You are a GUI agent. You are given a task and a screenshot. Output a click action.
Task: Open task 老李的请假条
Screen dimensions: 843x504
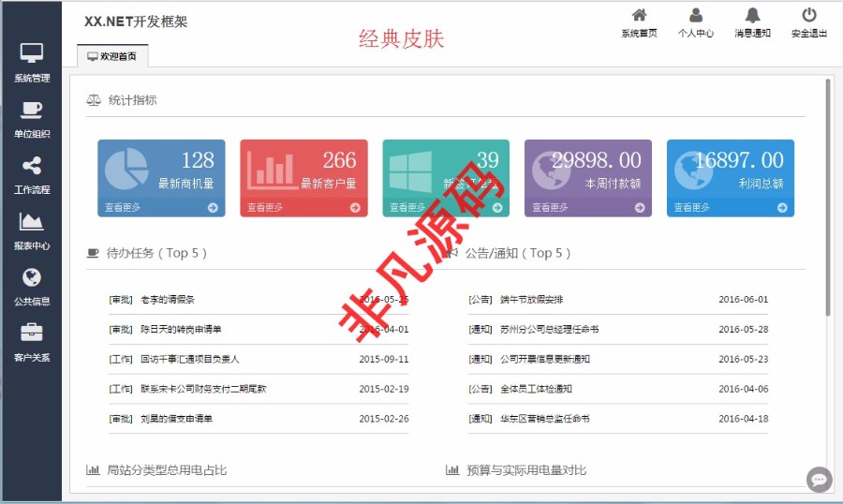[168, 300]
